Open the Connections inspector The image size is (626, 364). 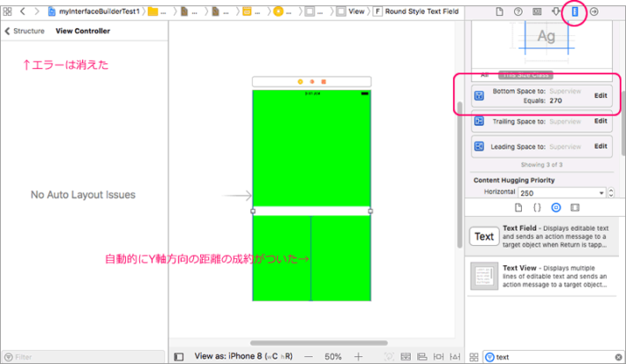(x=594, y=11)
